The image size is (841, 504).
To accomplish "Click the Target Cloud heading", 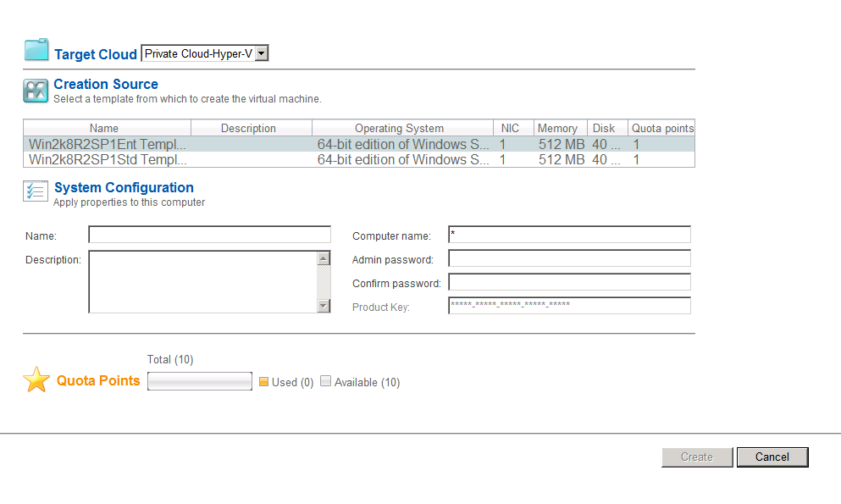I will click(96, 54).
